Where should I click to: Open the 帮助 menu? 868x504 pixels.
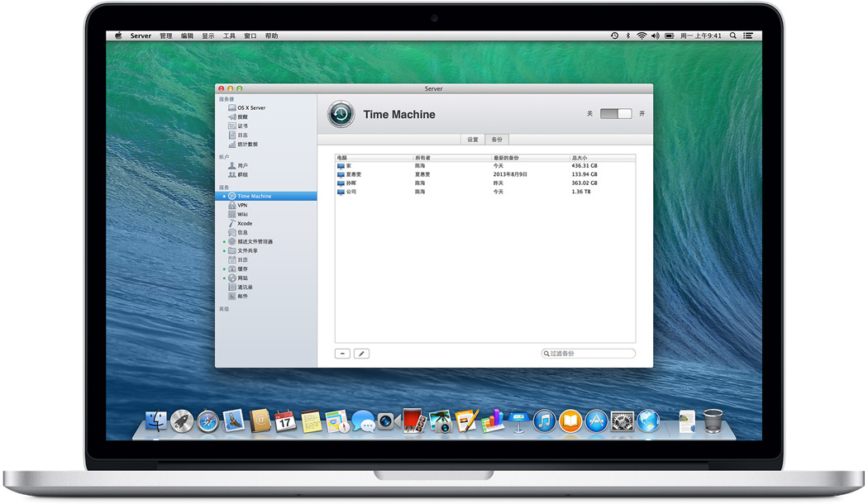click(271, 36)
